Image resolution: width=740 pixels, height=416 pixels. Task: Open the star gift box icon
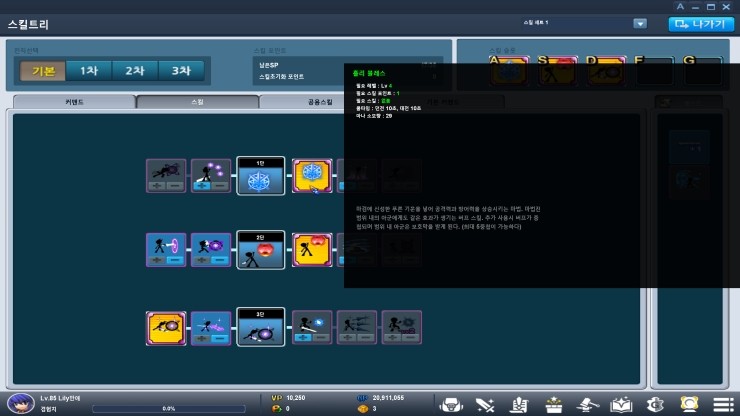point(553,405)
